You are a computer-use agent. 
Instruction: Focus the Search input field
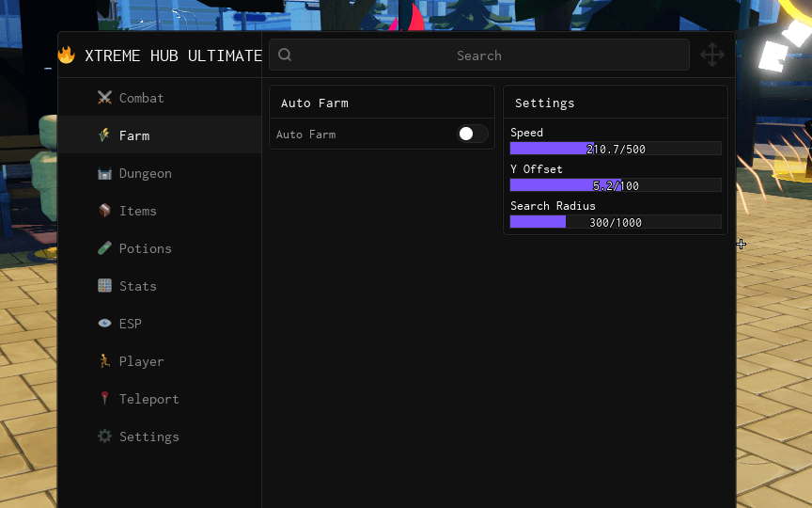[479, 55]
